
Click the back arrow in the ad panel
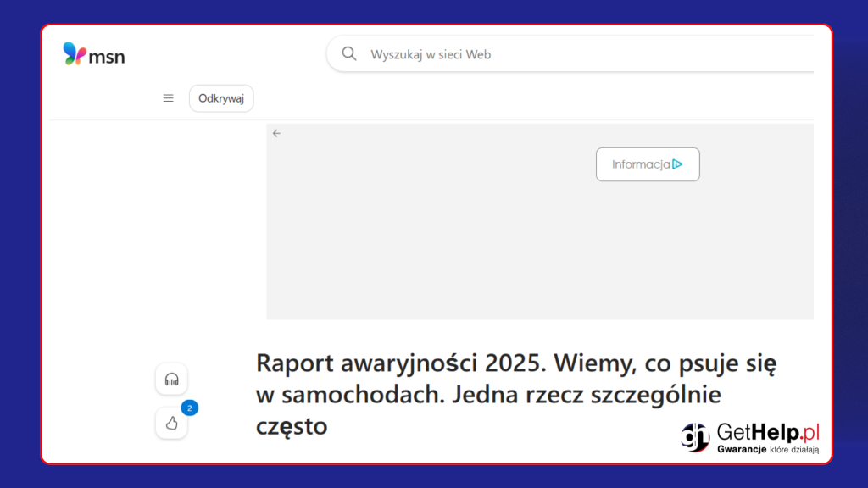(276, 133)
